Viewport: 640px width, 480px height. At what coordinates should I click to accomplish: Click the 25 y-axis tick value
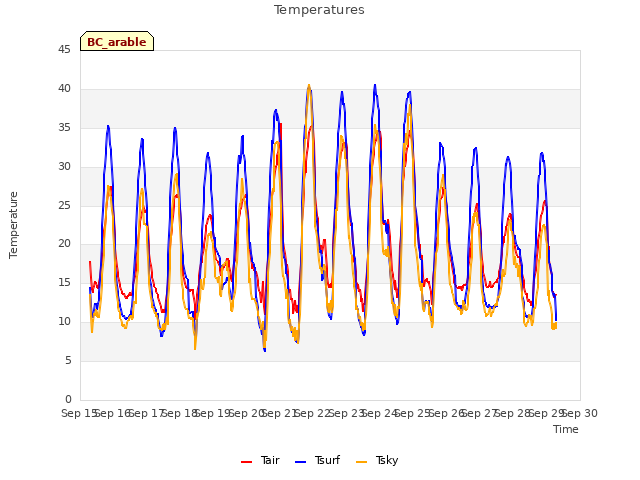pos(64,205)
